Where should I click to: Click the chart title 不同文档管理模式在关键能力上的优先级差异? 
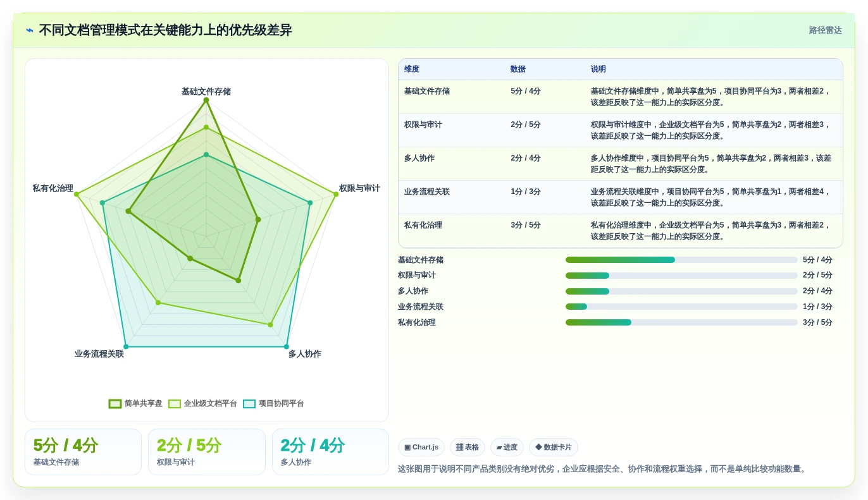pyautogui.click(x=165, y=30)
